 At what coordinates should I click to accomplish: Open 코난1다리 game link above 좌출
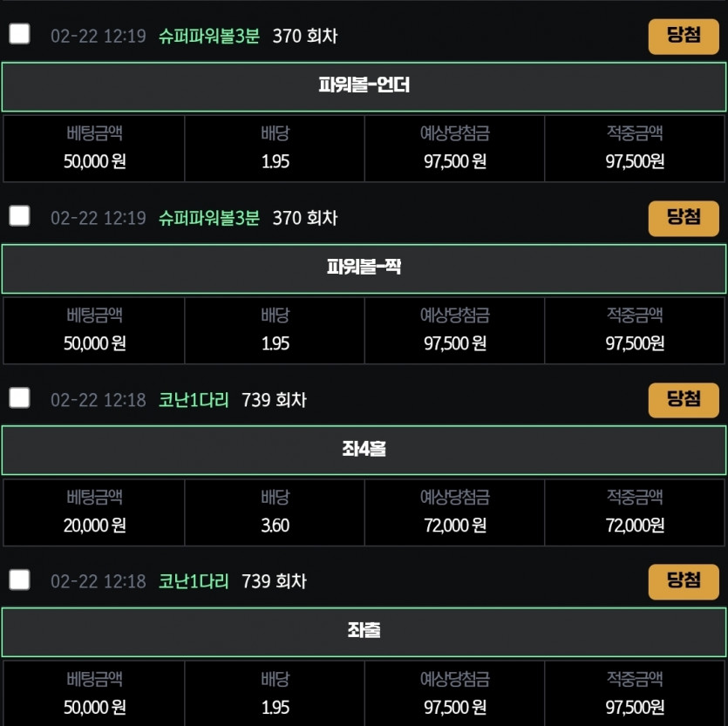click(x=194, y=581)
